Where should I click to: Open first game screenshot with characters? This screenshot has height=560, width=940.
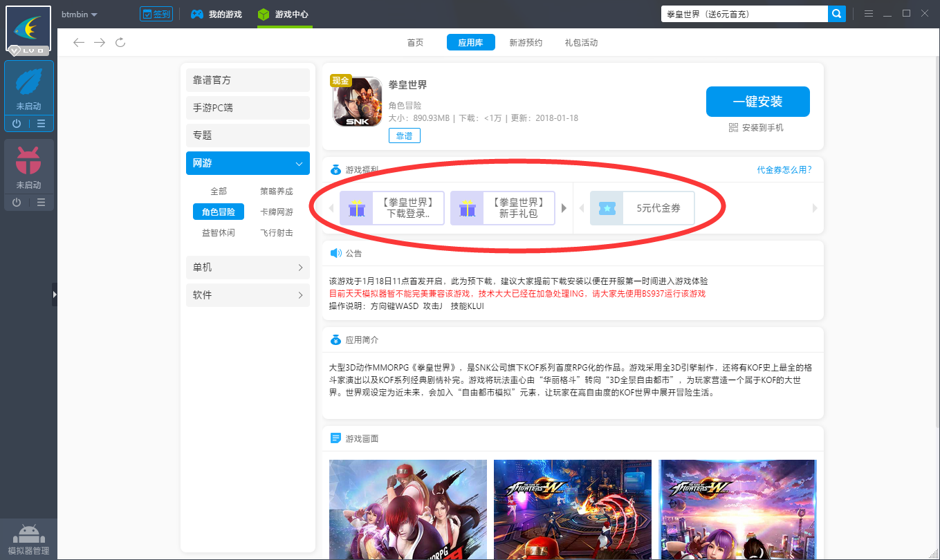[x=408, y=510]
